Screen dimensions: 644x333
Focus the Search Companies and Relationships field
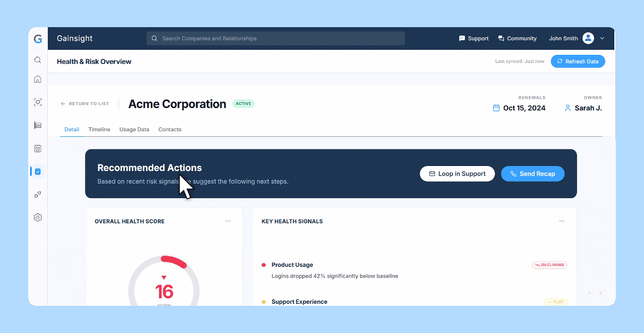click(x=276, y=38)
